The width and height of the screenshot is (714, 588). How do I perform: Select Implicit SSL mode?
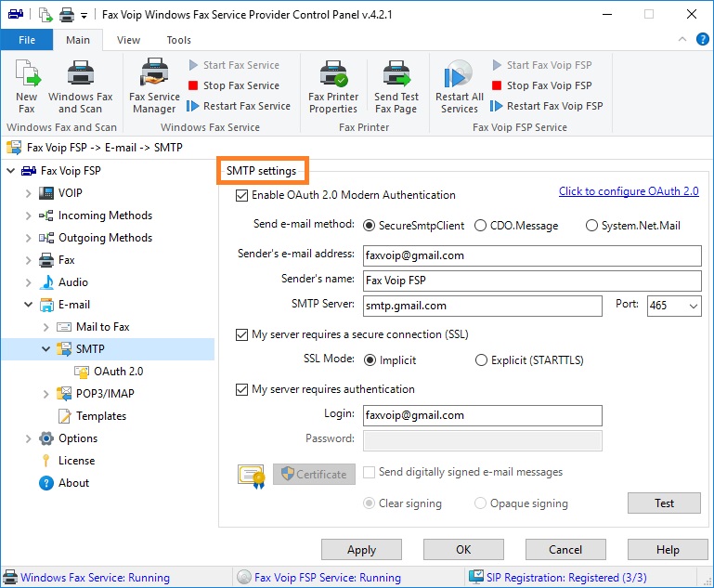[x=370, y=360]
